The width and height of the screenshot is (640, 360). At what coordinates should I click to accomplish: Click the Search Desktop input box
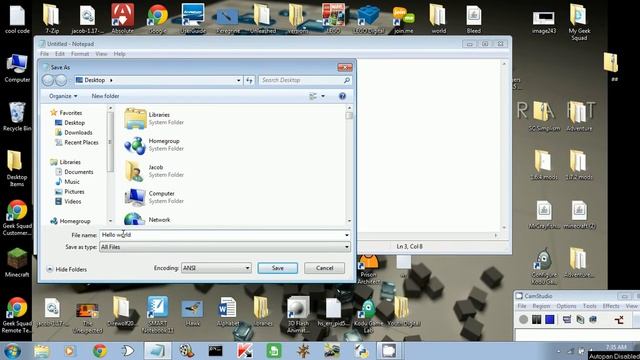point(304,80)
